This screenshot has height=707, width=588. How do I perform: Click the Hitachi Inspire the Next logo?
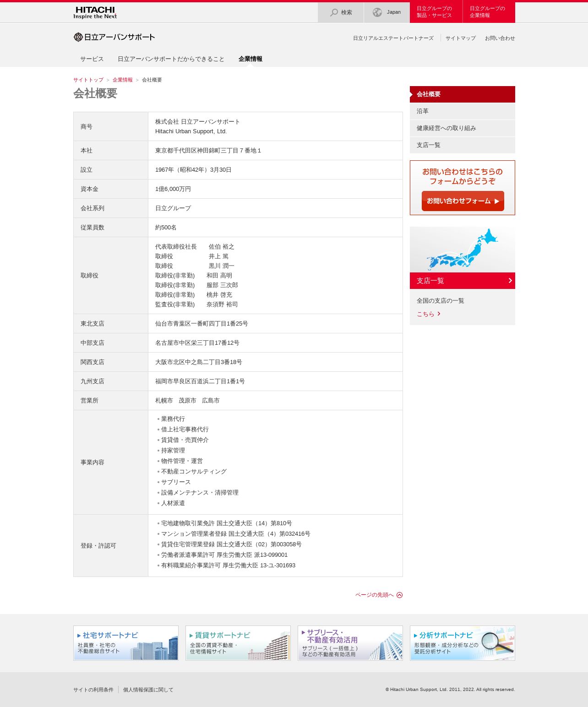(x=95, y=12)
